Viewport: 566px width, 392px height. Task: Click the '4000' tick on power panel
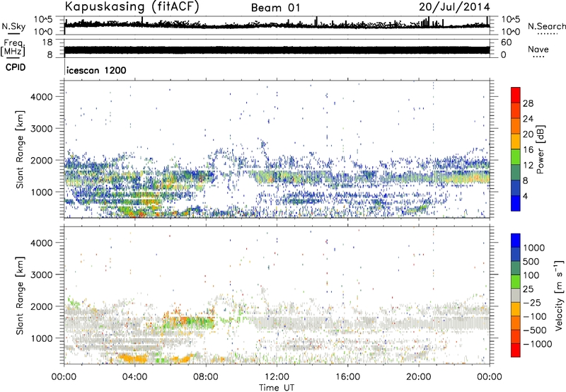click(x=42, y=97)
